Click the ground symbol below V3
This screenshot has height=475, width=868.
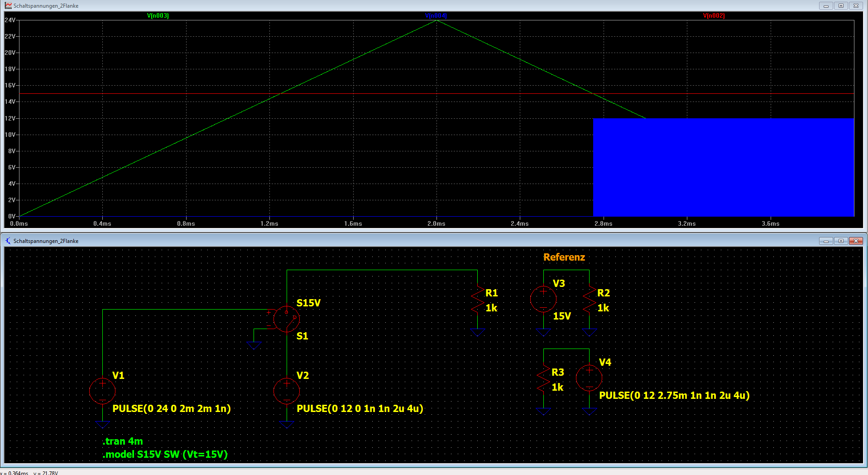pyautogui.click(x=543, y=333)
